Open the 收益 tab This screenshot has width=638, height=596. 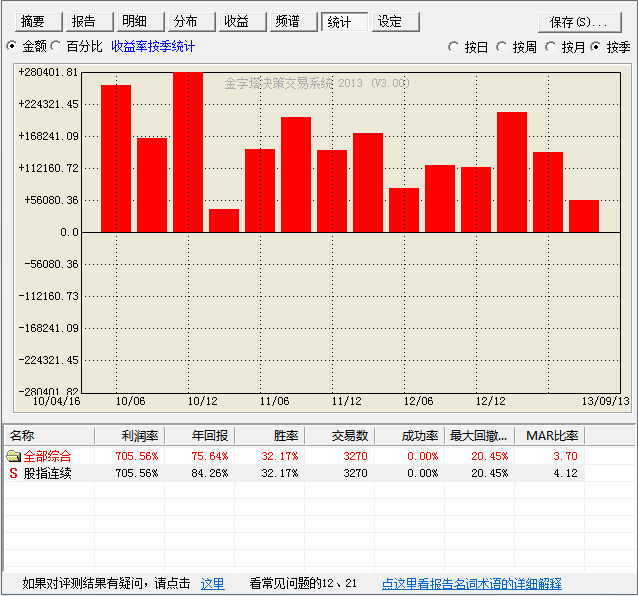[x=243, y=22]
